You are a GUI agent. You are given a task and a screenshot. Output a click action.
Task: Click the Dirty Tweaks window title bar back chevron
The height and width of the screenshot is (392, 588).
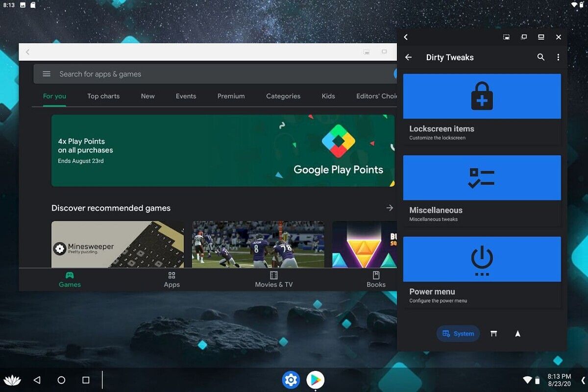point(406,37)
